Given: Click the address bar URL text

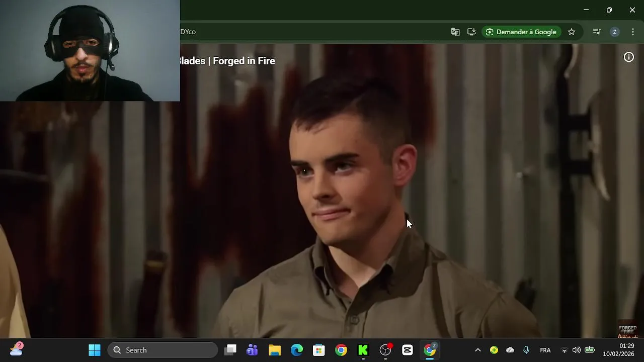Looking at the screenshot, I should (188, 32).
